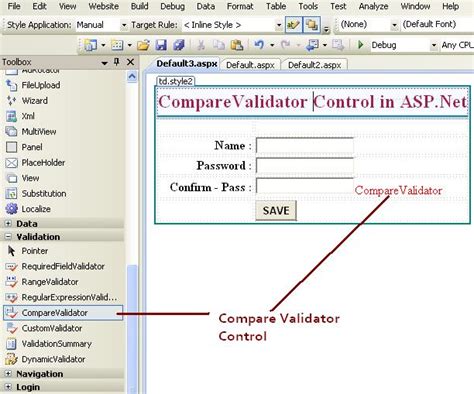Open the Tools menu

308,6
